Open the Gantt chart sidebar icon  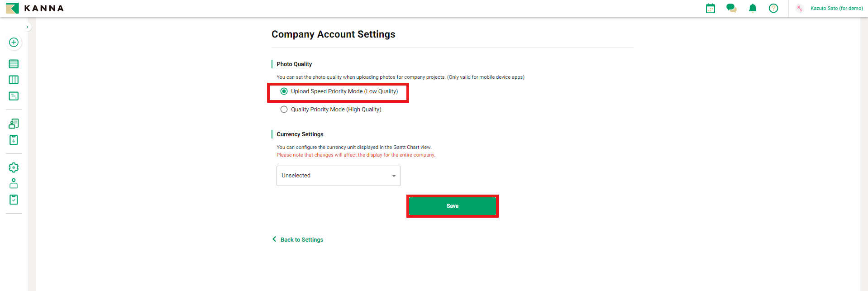pyautogui.click(x=14, y=96)
